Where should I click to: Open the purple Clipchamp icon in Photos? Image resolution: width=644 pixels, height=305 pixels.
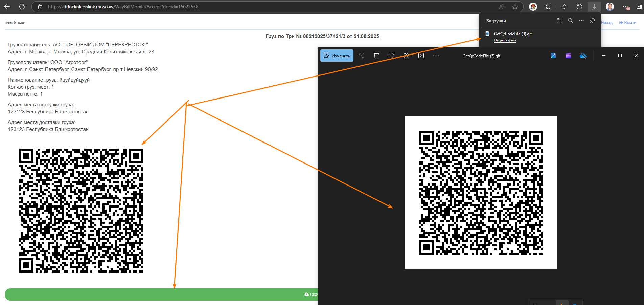568,56
